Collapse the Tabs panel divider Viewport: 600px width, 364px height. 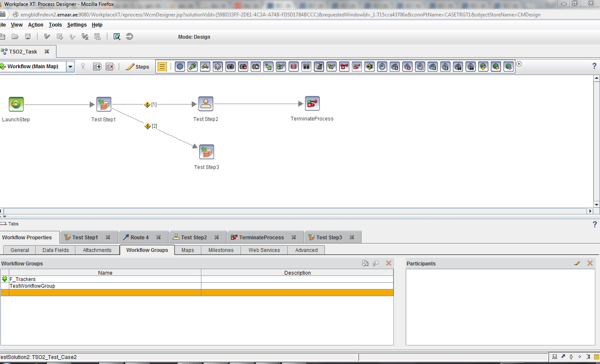4,224
